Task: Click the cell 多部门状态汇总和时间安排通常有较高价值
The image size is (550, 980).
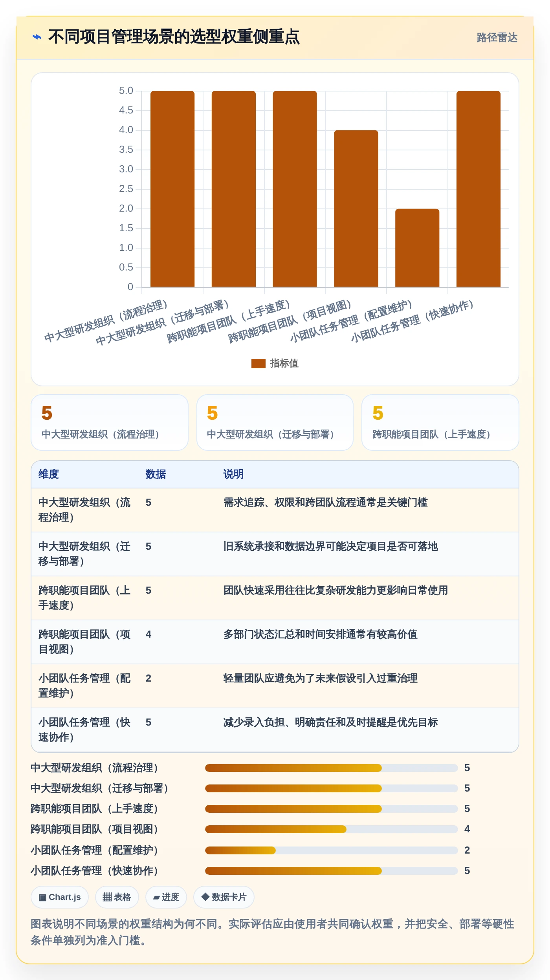Action: click(x=320, y=634)
